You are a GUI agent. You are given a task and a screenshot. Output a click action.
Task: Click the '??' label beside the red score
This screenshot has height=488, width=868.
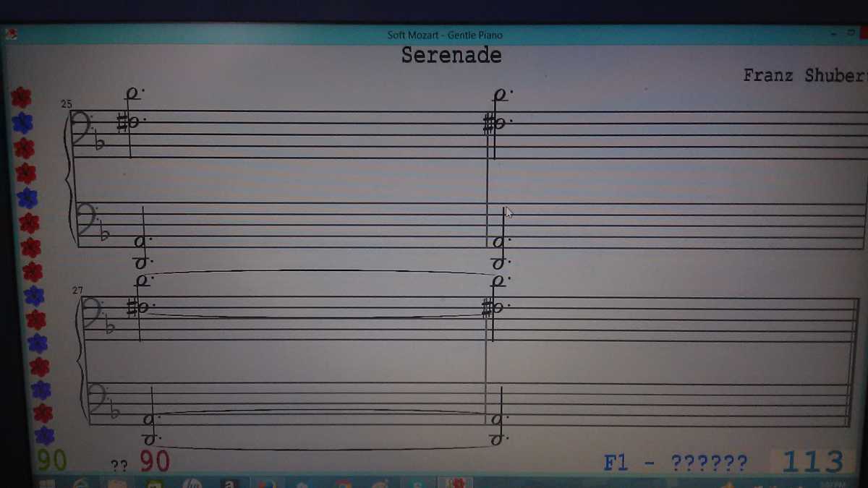pyautogui.click(x=119, y=466)
